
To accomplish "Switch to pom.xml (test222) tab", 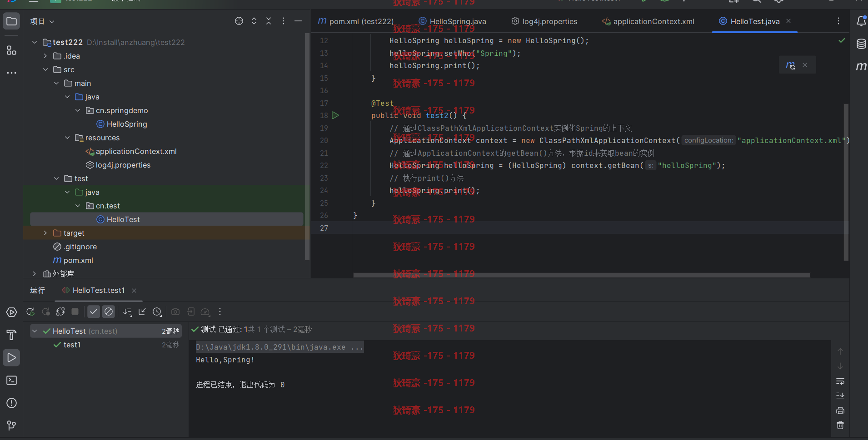I will point(356,21).
